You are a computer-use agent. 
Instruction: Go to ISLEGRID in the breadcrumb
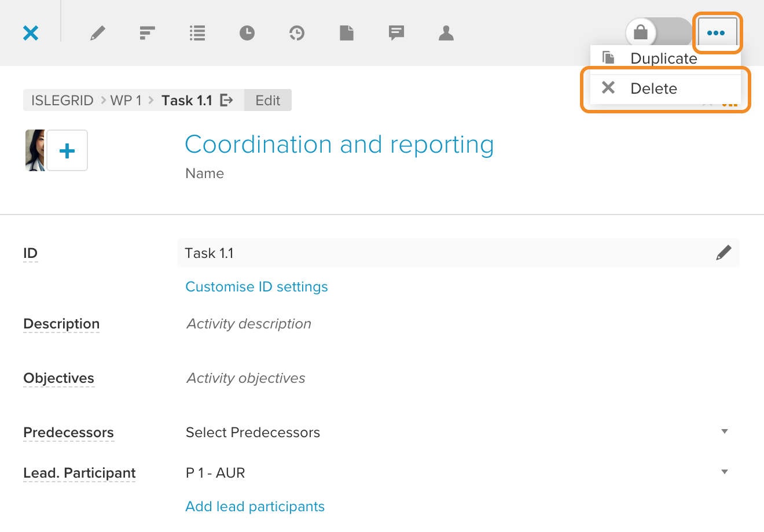62,101
